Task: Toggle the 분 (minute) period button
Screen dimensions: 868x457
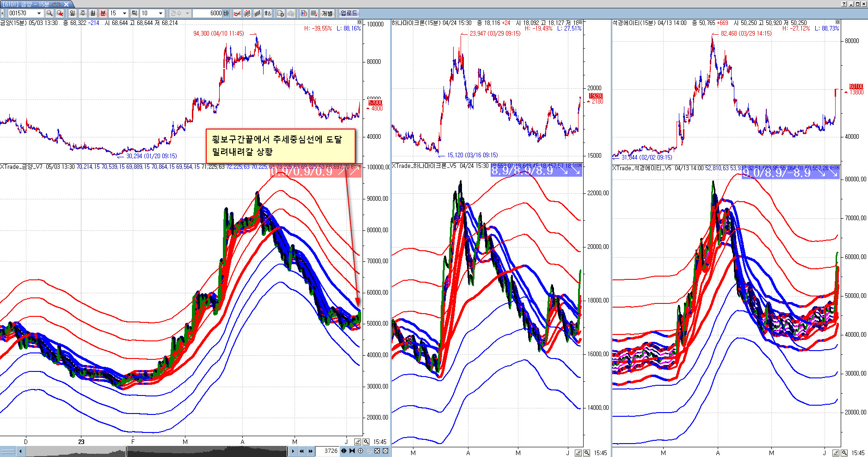Action: pos(103,13)
